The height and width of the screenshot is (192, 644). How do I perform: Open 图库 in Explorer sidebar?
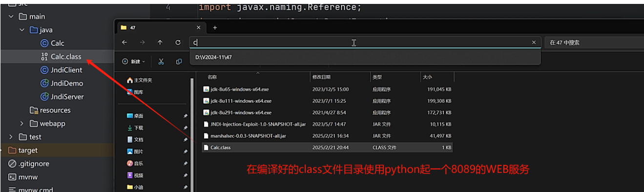pos(135,92)
